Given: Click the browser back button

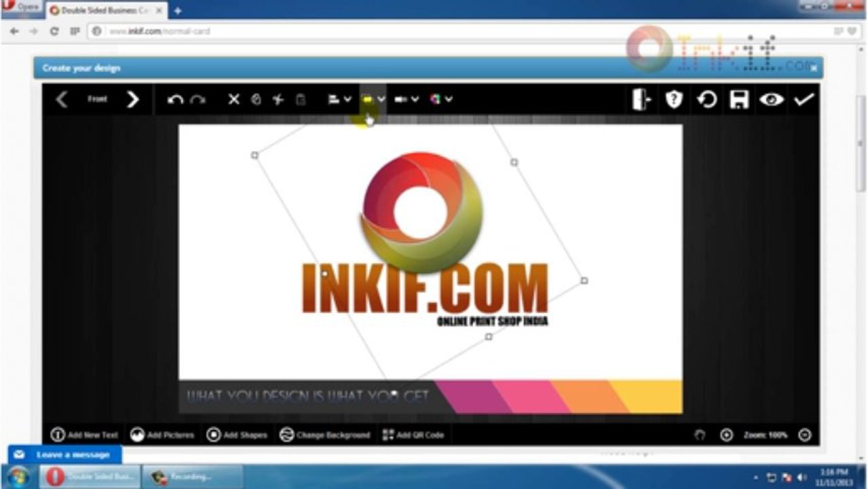Looking at the screenshot, I should (14, 31).
